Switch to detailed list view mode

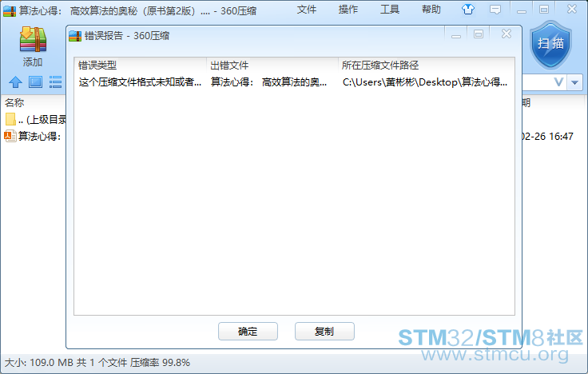click(55, 82)
